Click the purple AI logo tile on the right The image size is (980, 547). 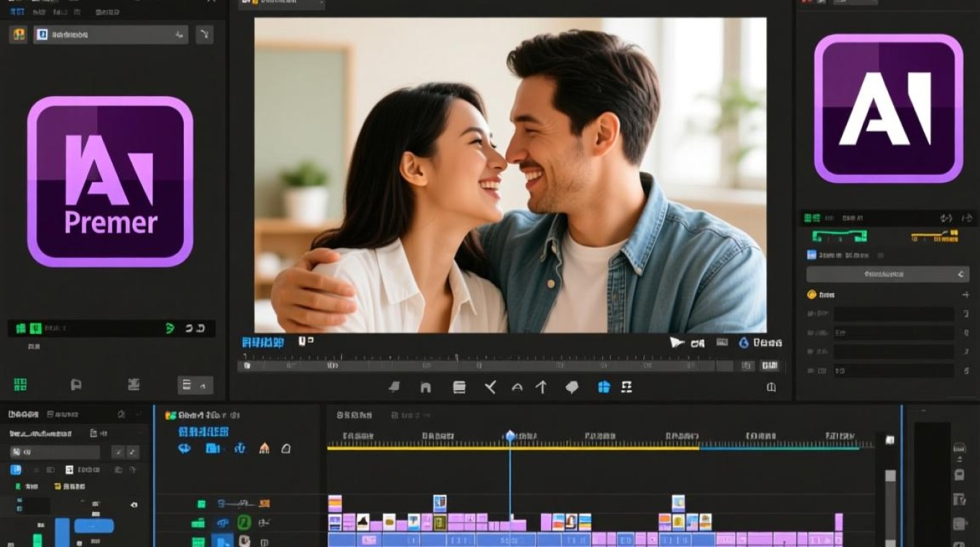888,108
